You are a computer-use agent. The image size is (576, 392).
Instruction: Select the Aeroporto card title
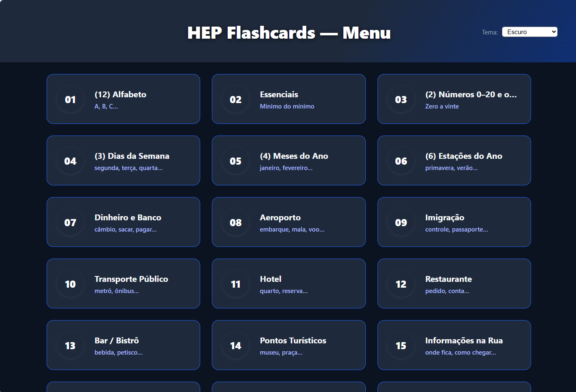(280, 217)
